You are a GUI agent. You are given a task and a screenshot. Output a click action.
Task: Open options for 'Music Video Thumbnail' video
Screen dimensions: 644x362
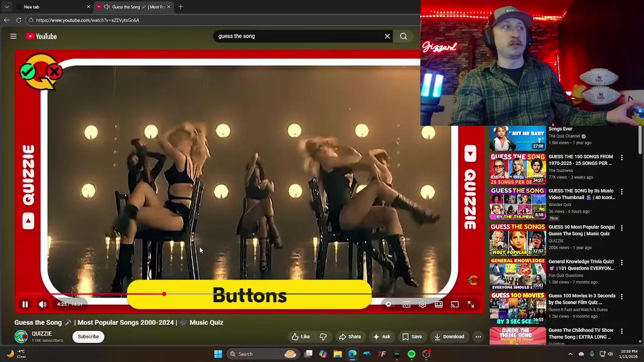click(622, 192)
